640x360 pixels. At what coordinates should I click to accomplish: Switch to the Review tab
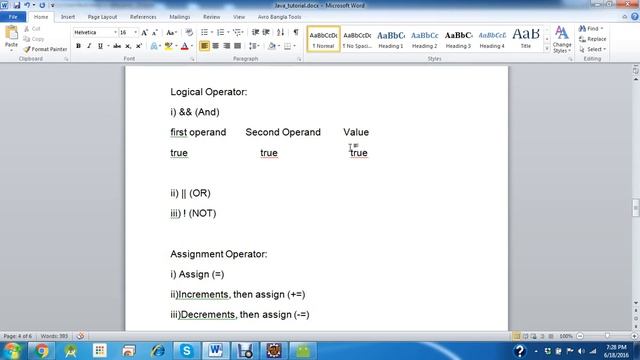(x=211, y=17)
